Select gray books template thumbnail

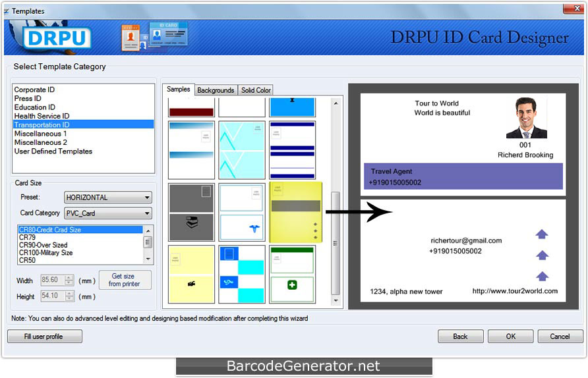pyautogui.click(x=191, y=212)
